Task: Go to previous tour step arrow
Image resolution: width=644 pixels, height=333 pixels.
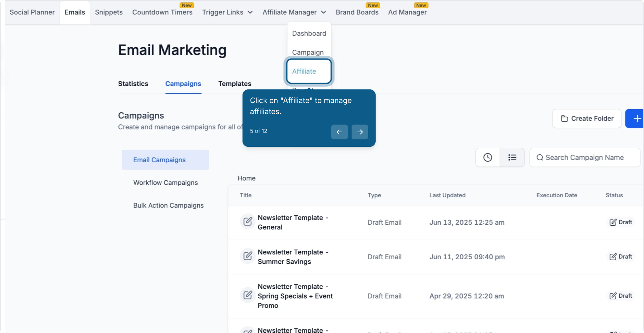Action: (339, 132)
